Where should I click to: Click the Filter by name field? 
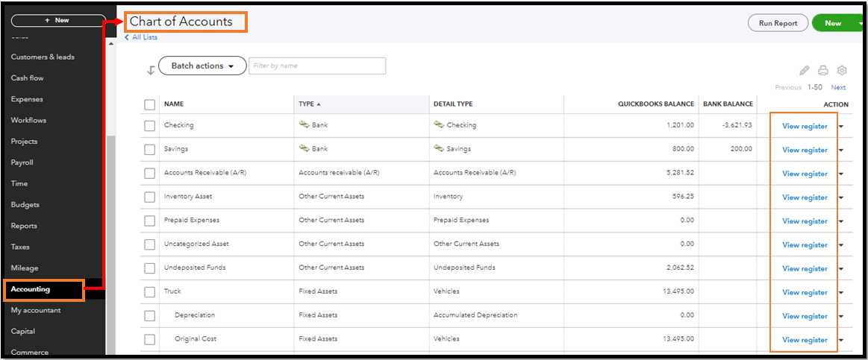click(x=317, y=66)
